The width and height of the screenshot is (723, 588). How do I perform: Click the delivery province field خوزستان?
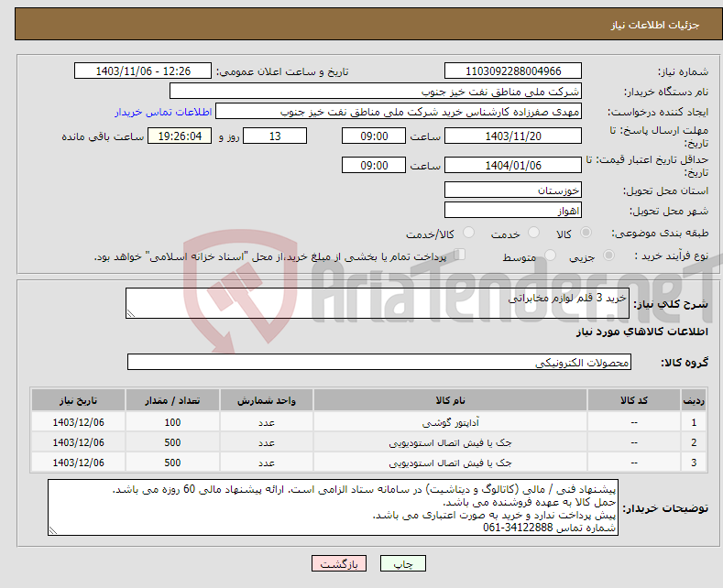point(513,190)
